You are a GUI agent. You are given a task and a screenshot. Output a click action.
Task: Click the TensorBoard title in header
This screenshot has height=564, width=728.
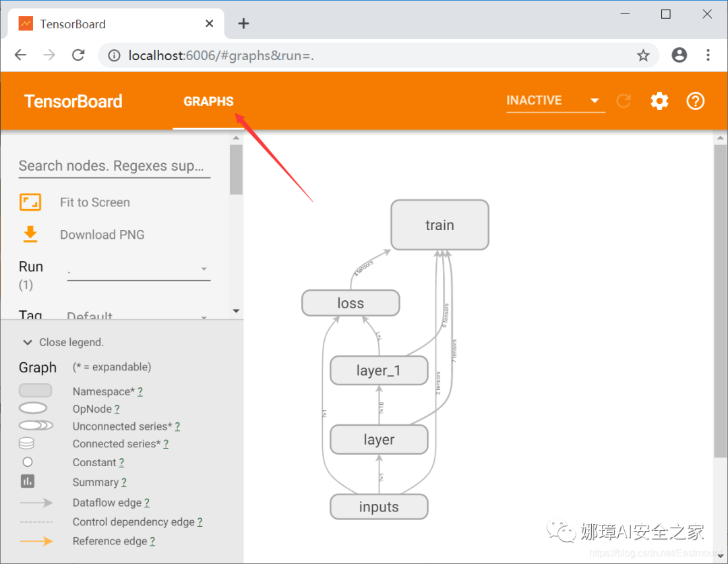coord(73,101)
